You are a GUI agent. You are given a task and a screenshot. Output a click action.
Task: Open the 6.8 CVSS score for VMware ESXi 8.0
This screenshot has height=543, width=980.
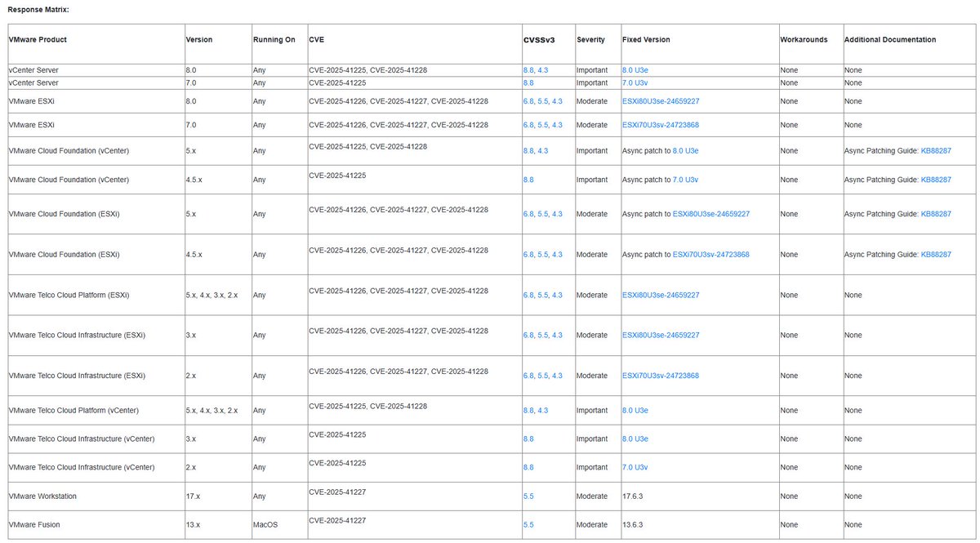point(528,101)
